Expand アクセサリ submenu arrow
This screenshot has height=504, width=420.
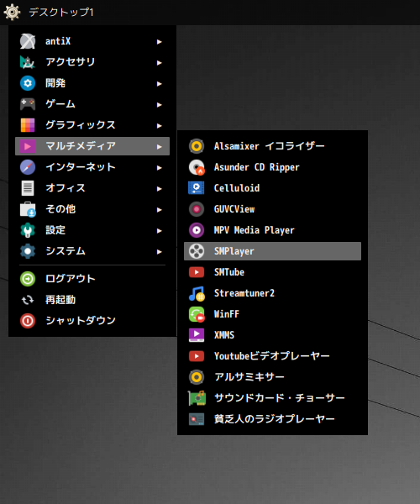pos(159,63)
